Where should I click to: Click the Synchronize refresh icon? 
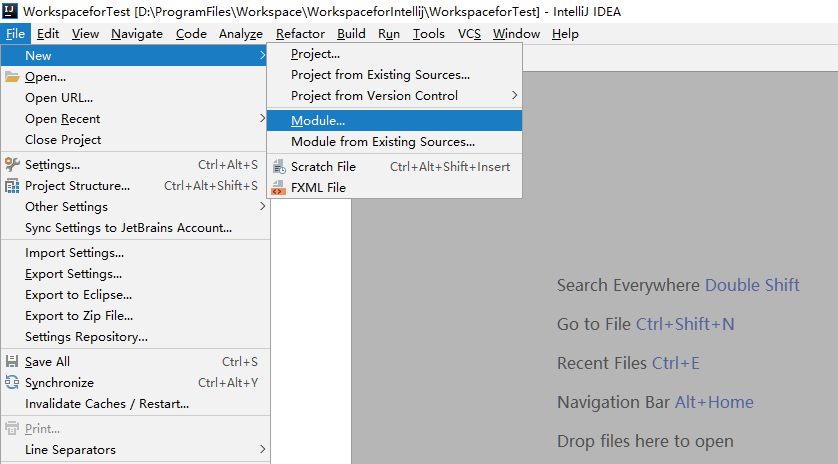[12, 383]
